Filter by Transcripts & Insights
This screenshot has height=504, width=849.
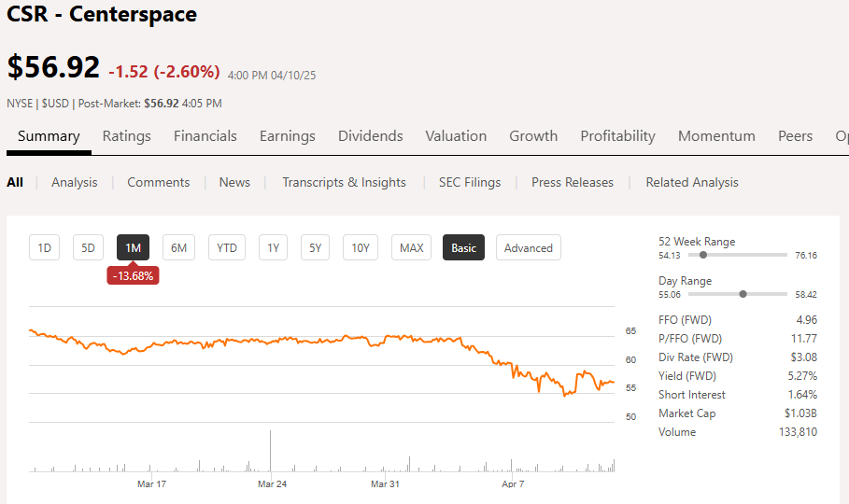(344, 183)
